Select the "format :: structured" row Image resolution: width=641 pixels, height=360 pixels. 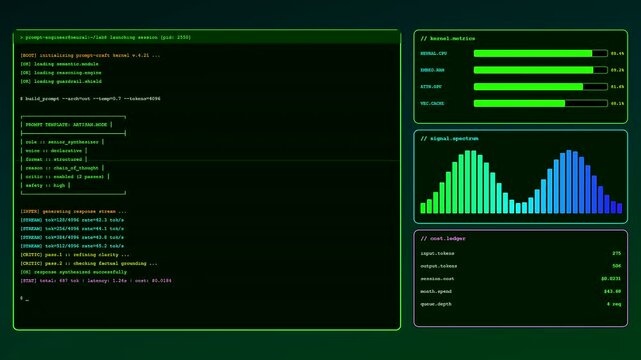(54, 159)
